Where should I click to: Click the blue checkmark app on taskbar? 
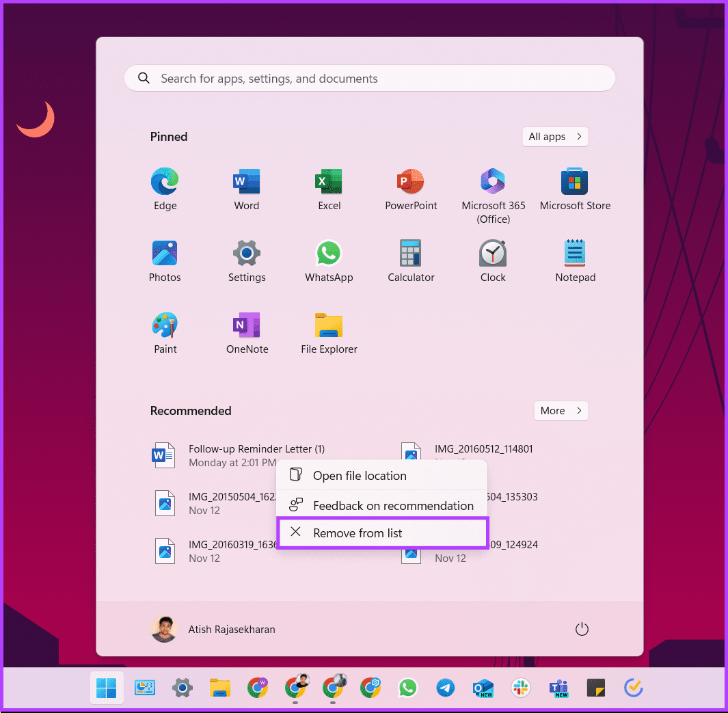click(633, 688)
